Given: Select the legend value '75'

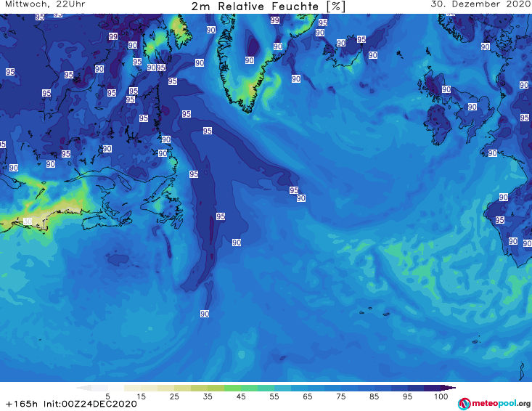Looking at the screenshot, I should [x=341, y=396].
